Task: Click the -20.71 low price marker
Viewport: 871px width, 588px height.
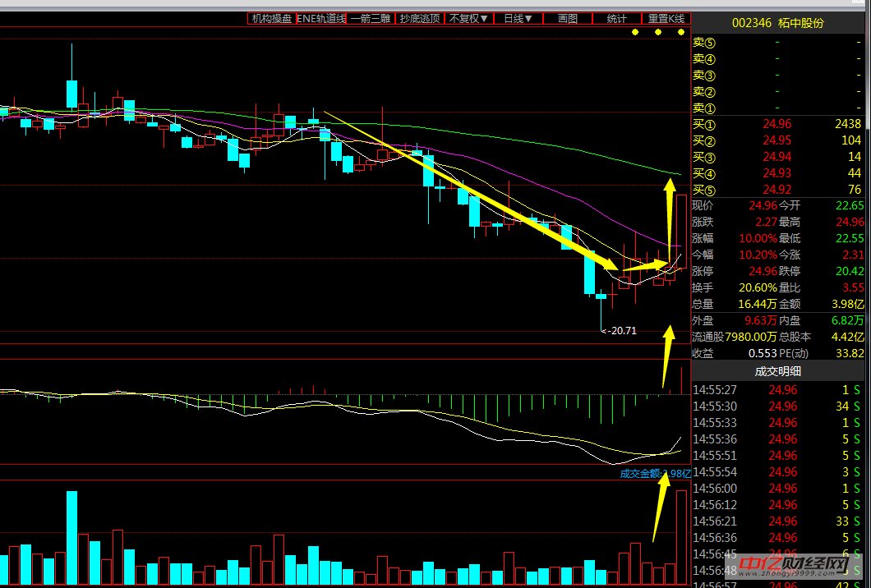Action: [x=620, y=331]
